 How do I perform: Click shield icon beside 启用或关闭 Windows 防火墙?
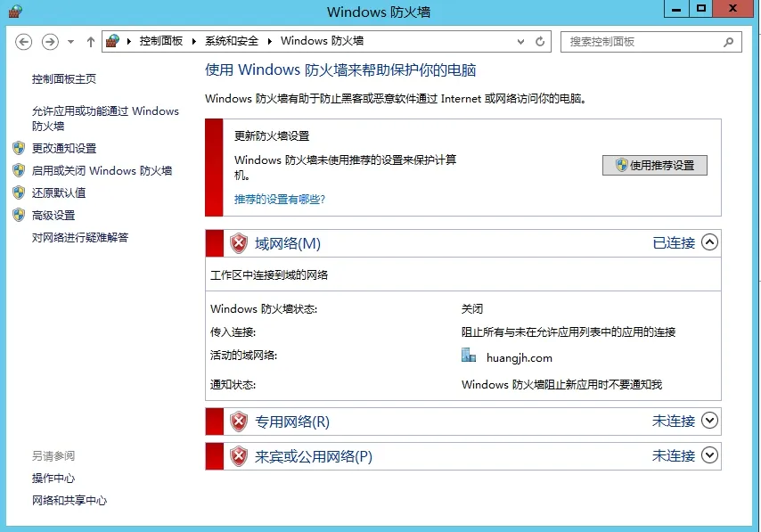19,170
